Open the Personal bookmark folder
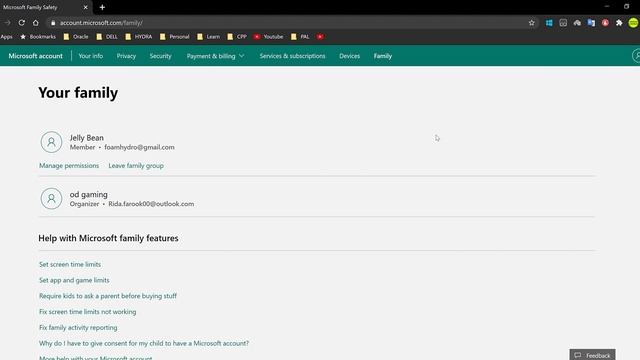The width and height of the screenshot is (640, 360). point(175,37)
